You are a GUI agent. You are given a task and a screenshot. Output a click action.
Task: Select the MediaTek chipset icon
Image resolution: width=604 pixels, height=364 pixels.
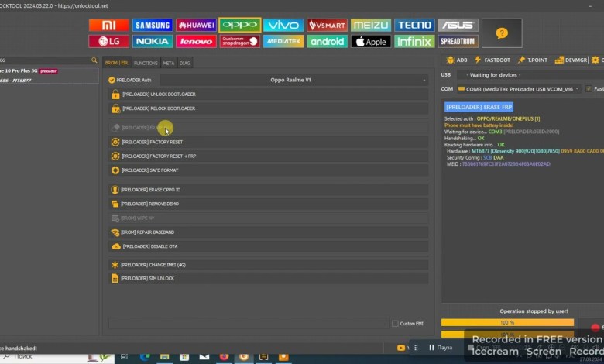point(283,41)
